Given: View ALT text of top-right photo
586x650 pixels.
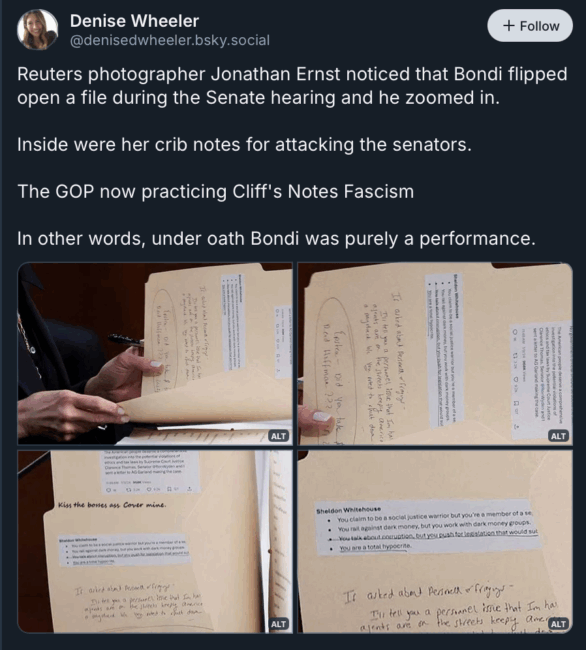Looking at the screenshot, I should (558, 436).
